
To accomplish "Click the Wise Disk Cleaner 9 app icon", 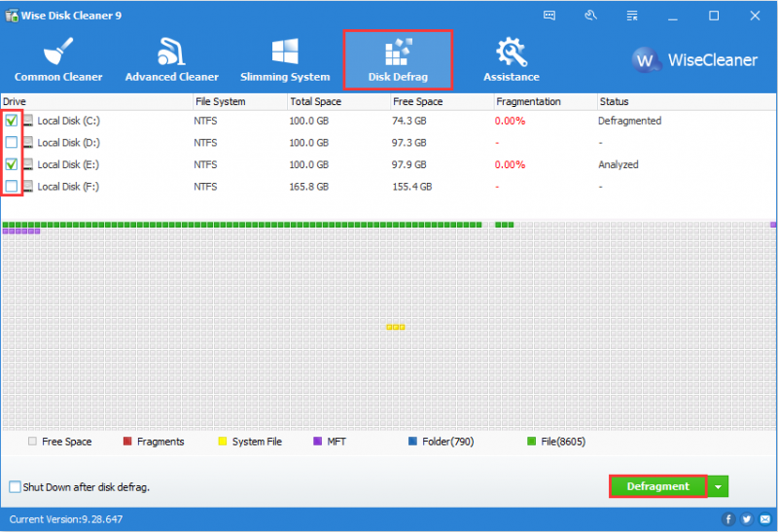I will tap(12, 16).
